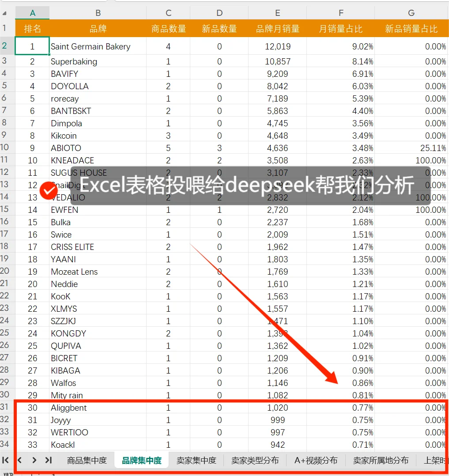Select column E header above 品牌月销量
This screenshot has width=449, height=476.
(277, 13)
